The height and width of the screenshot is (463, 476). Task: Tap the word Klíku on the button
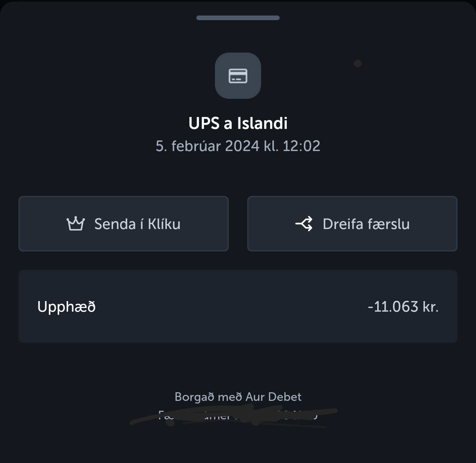point(164,224)
